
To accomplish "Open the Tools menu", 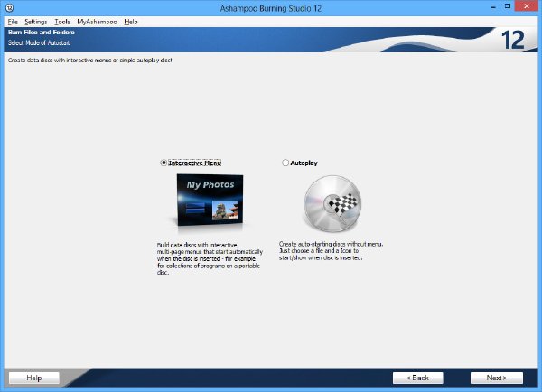I will tap(62, 22).
